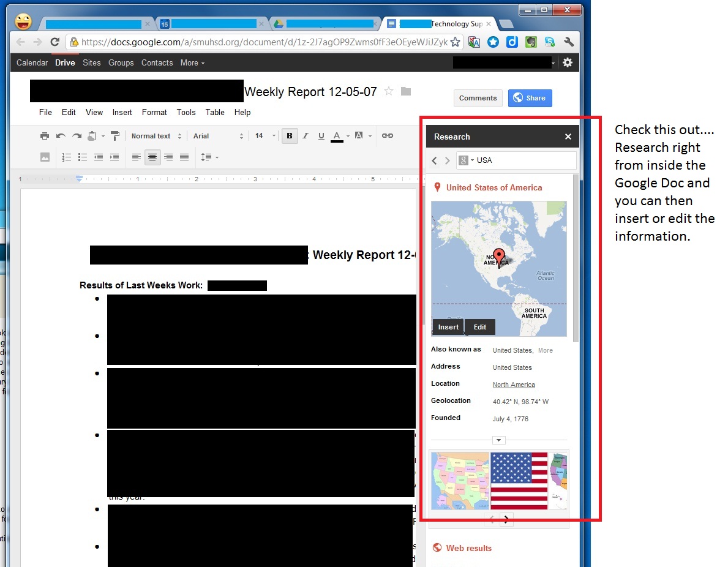Open the Insert menu
The image size is (728, 567).
(x=122, y=113)
